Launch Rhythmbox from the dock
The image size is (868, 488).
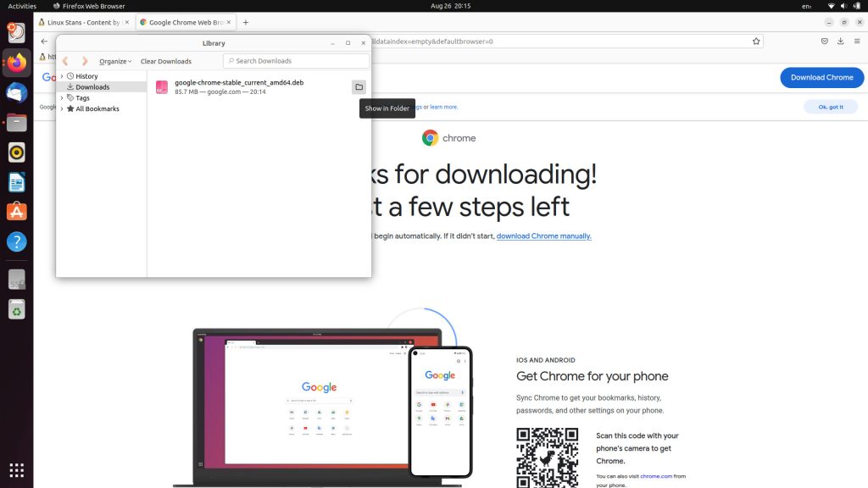[17, 152]
